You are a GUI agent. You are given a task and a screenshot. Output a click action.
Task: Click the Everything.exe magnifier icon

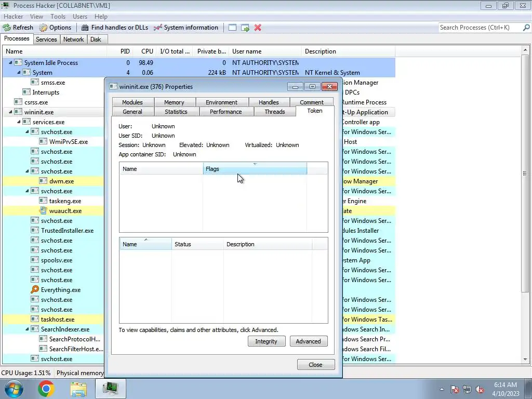(x=35, y=289)
